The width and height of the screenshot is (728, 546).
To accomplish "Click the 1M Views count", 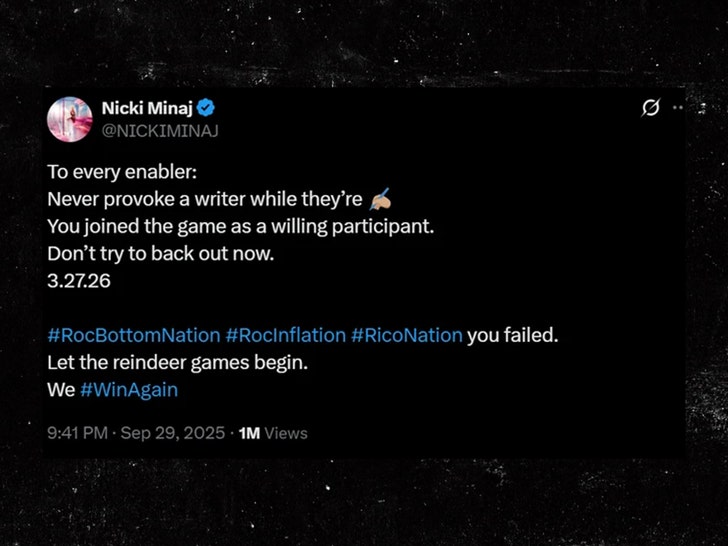I will click(x=274, y=433).
